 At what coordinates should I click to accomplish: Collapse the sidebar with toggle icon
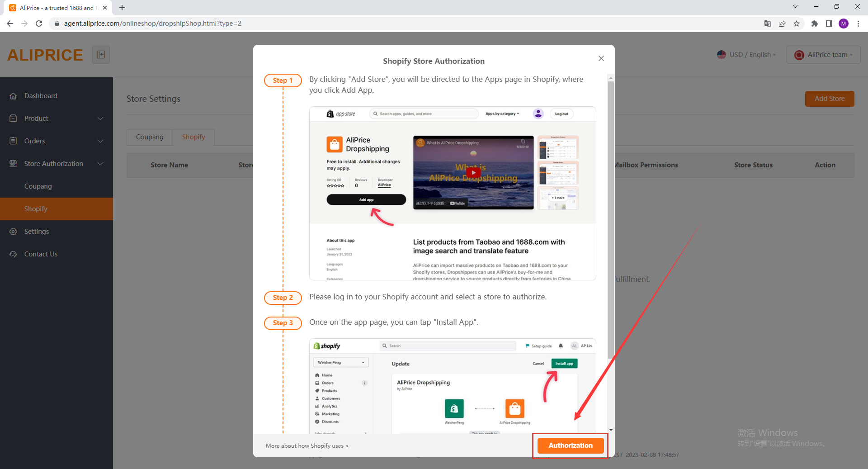coord(101,55)
